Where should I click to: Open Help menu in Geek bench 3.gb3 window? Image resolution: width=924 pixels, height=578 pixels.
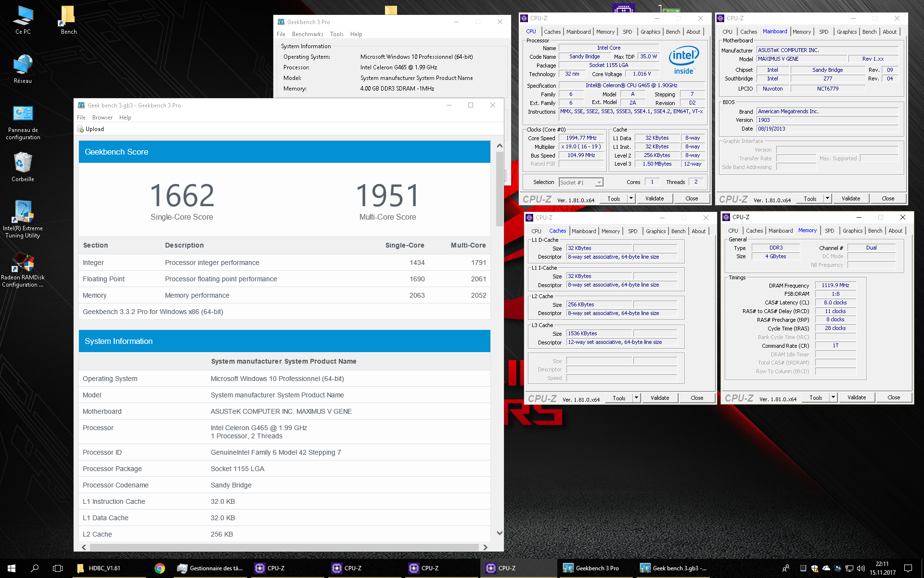125,118
